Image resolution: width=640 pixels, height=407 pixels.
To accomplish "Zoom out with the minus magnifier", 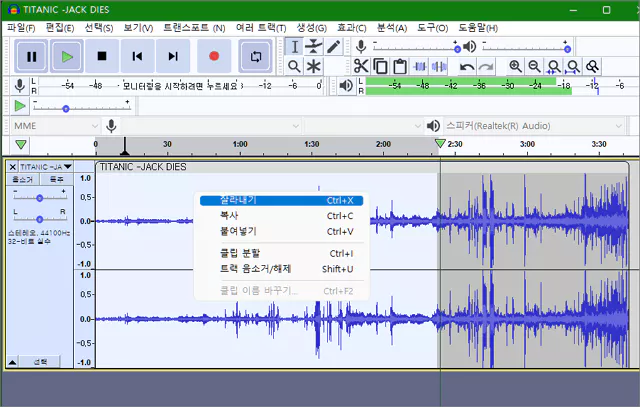I will [535, 66].
